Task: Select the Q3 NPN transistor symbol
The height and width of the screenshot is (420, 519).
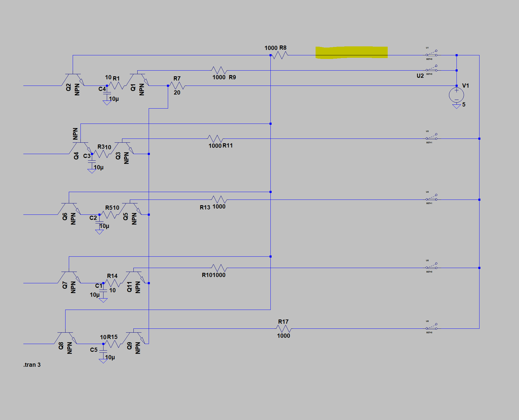Action: 122,148
